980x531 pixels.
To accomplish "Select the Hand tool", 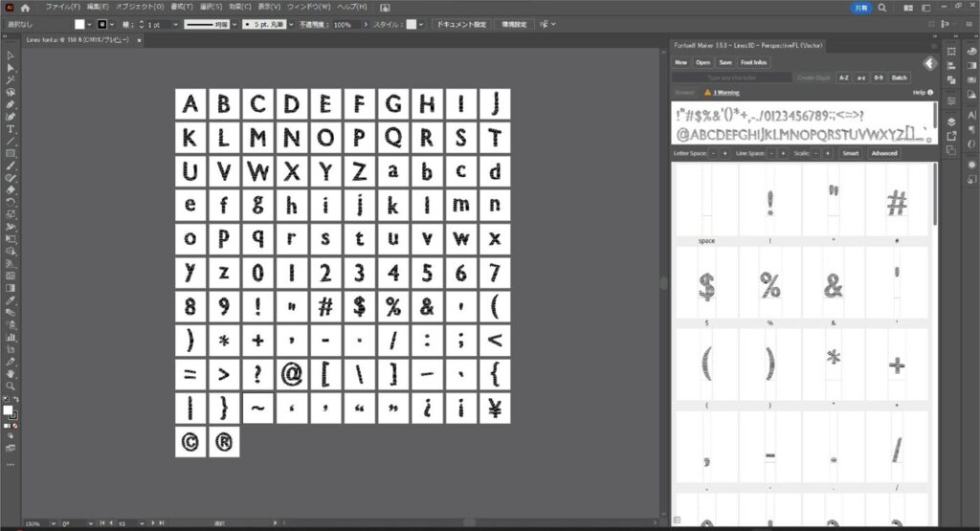I will pos(11,373).
